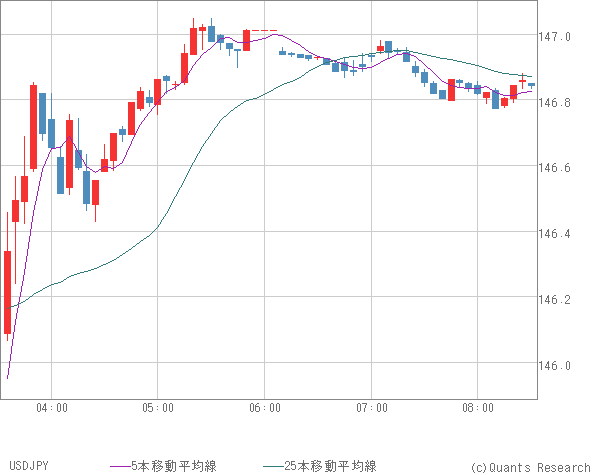The width and height of the screenshot is (600, 475).
Task: Click the USDJPY label in the legend
Action: pos(29,466)
